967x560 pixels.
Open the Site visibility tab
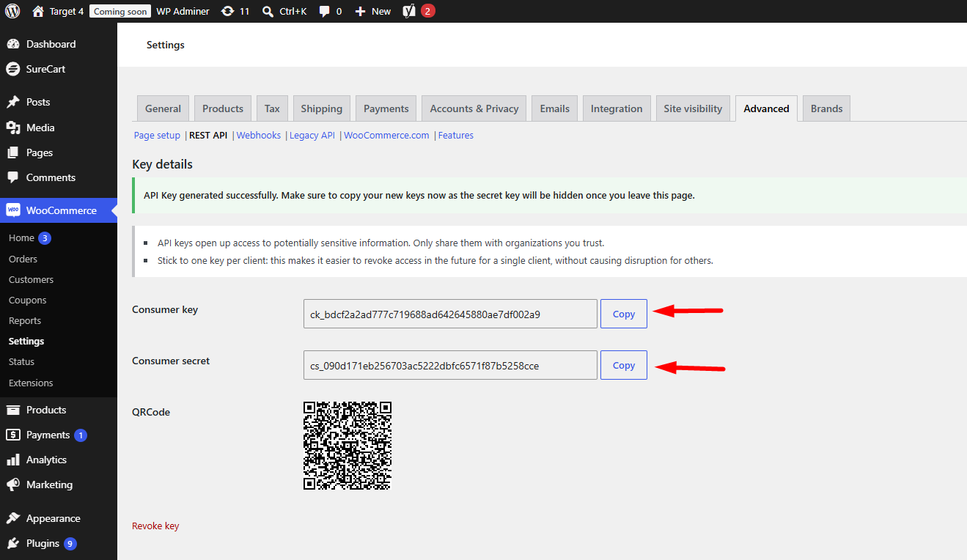pyautogui.click(x=693, y=108)
